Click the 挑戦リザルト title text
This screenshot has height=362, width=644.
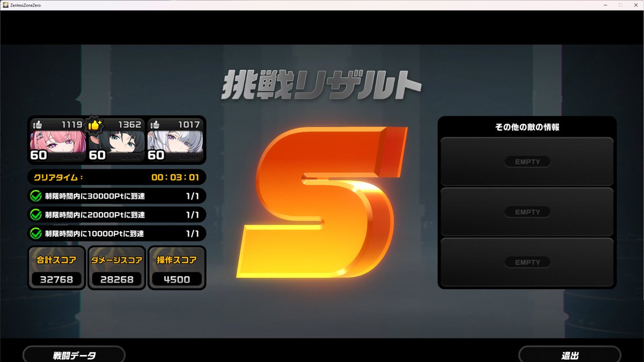[x=321, y=85]
